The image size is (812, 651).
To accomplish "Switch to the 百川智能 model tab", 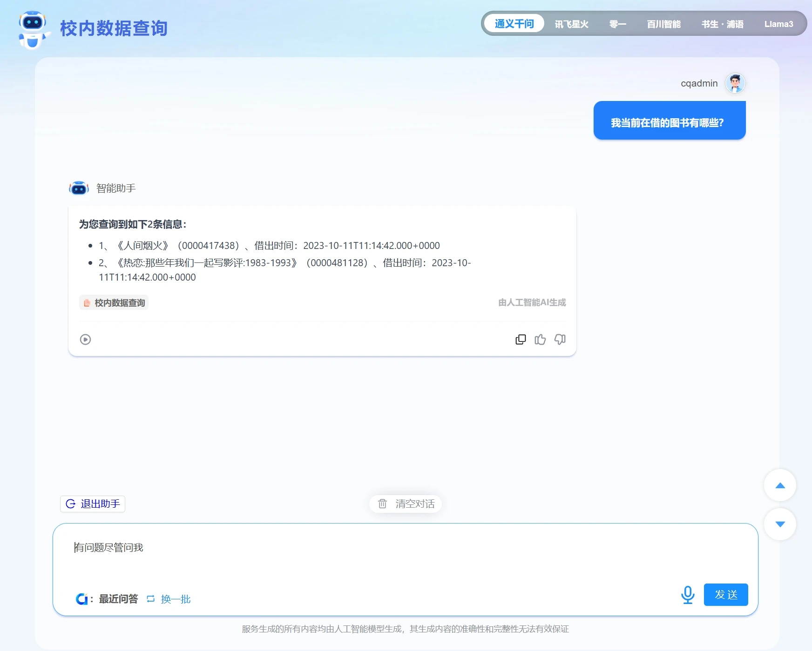I will pyautogui.click(x=663, y=24).
